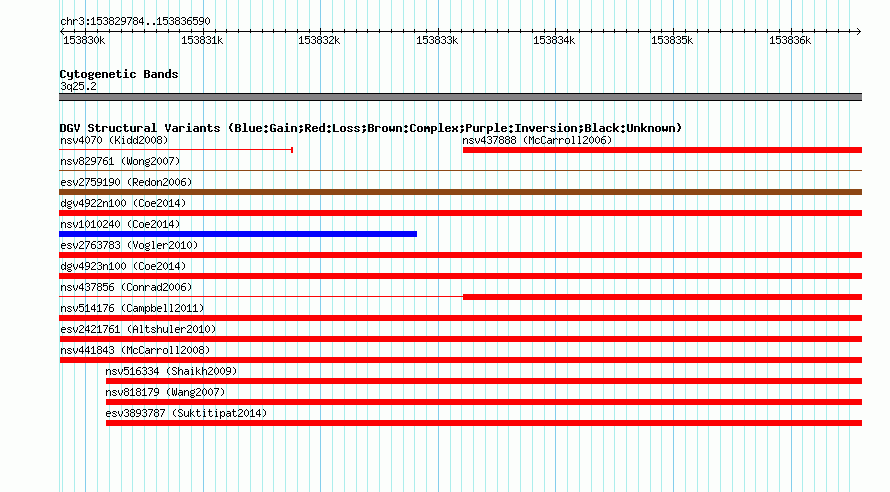The image size is (890, 492).
Task: Click the 153836k ruler tick label
Action: pyautogui.click(x=790, y=40)
